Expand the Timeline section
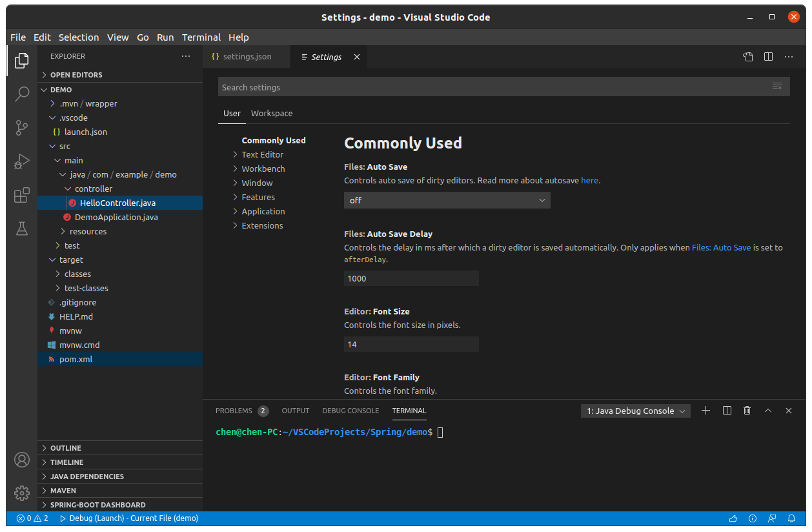812x532 pixels. 120,462
